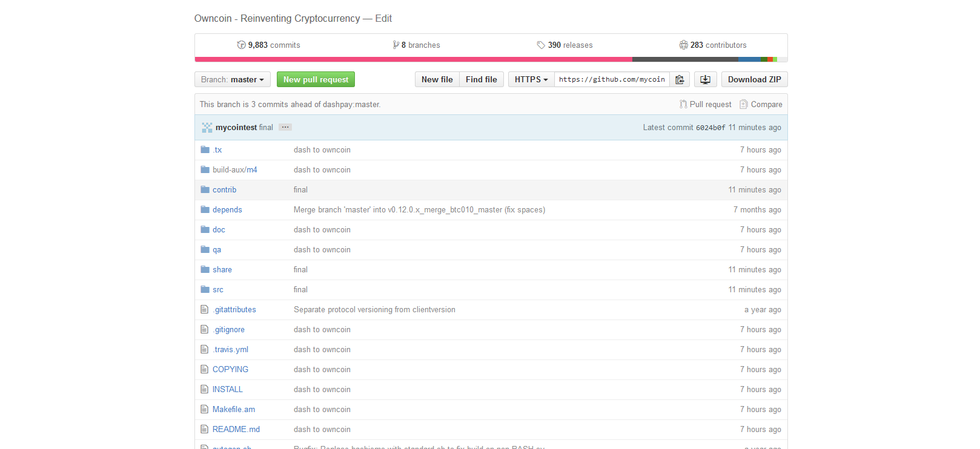Click the clone in desktop icon
This screenshot has height=449, width=980.
[x=705, y=79]
